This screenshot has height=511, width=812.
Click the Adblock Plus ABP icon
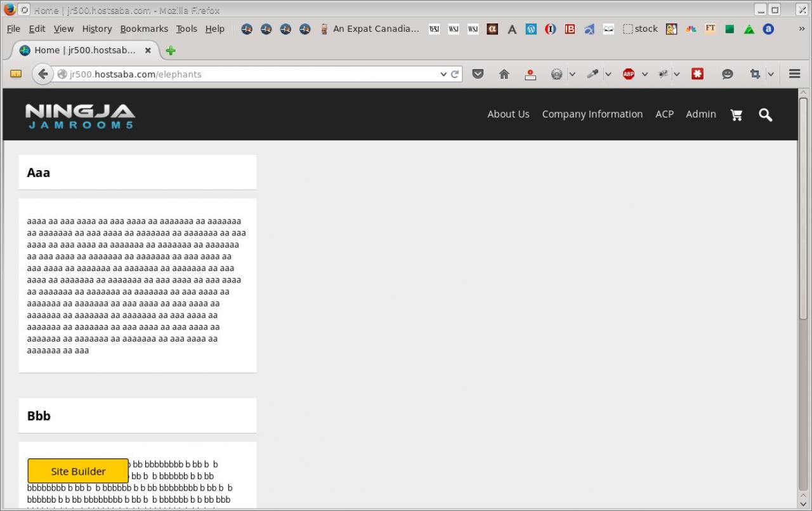coord(628,74)
